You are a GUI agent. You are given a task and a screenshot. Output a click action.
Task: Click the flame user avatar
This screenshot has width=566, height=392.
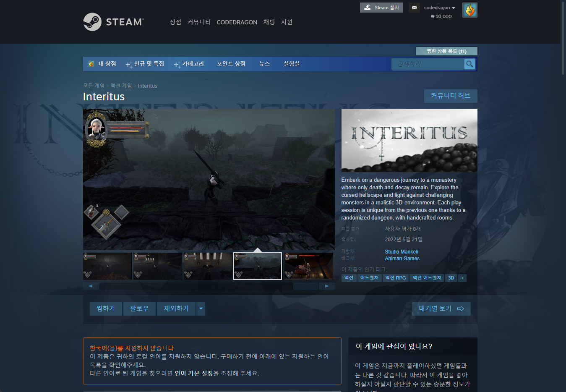pyautogui.click(x=469, y=10)
